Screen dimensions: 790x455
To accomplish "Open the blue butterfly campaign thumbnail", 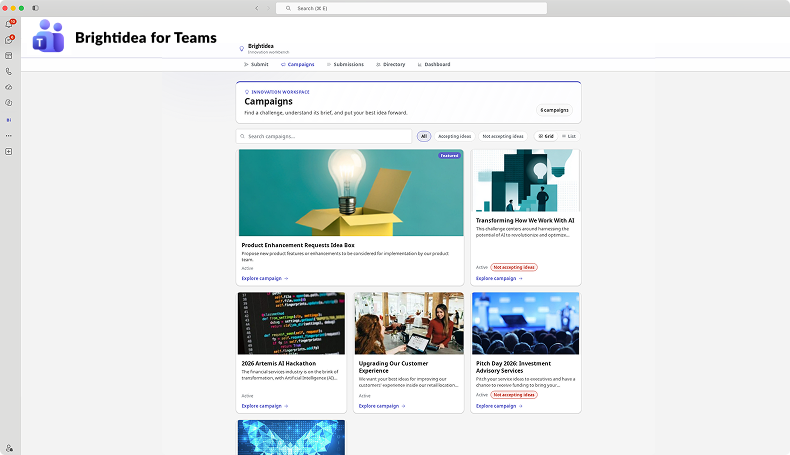I will tap(291, 437).
